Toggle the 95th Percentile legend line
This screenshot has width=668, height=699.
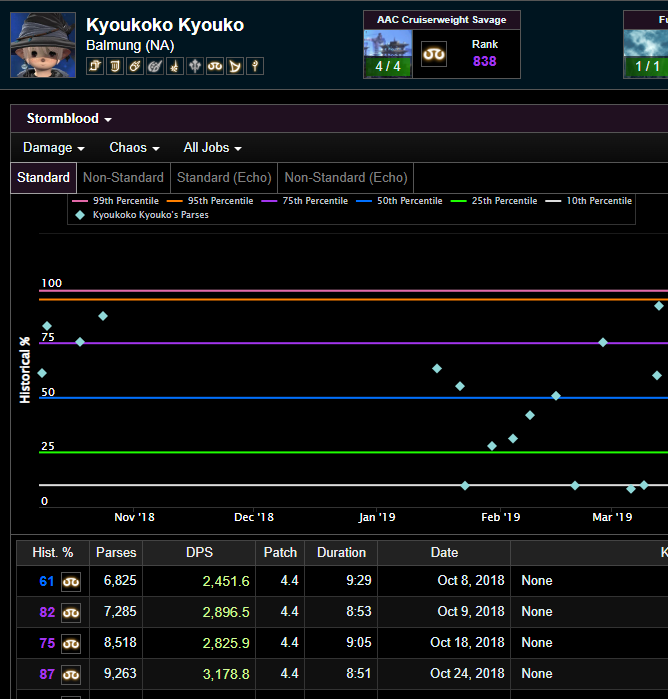click(x=210, y=201)
